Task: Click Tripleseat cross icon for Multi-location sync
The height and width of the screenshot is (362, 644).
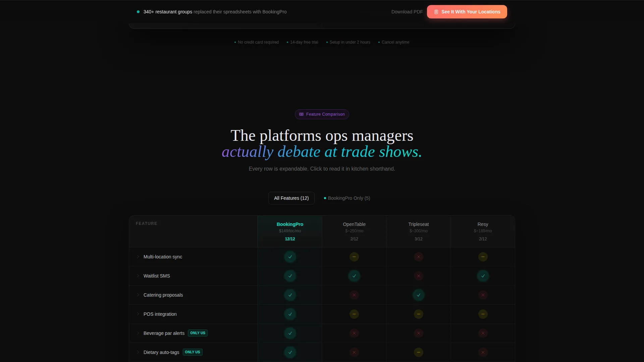Action: (419, 257)
